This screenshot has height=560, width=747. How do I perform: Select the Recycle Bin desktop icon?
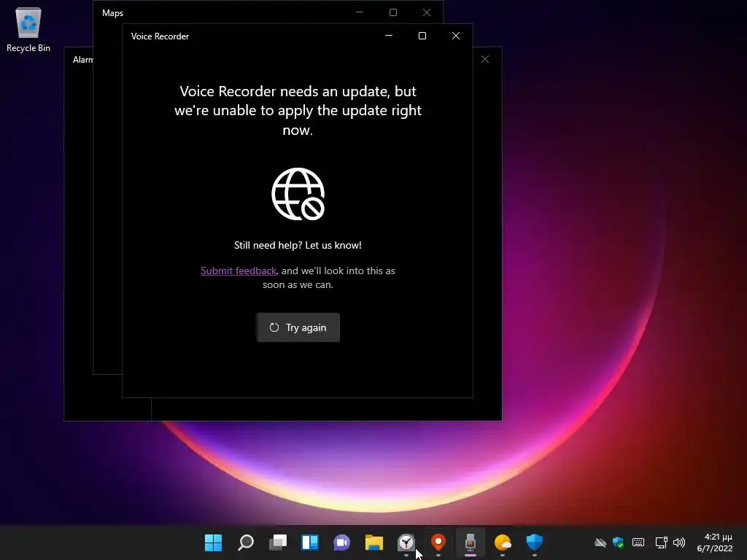click(28, 29)
